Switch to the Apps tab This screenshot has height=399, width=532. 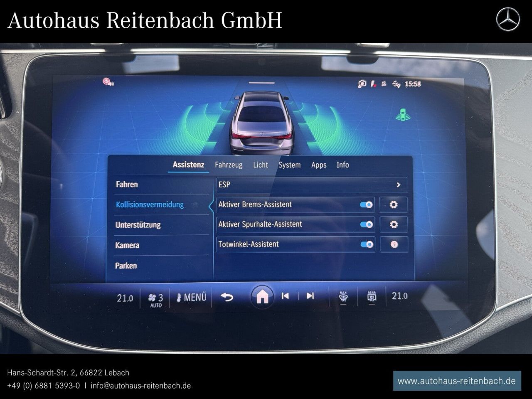pos(319,165)
